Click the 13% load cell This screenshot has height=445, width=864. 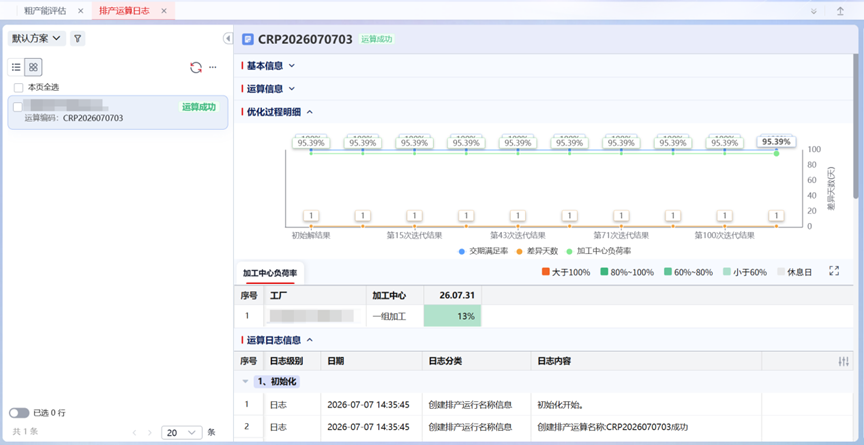[x=452, y=316]
